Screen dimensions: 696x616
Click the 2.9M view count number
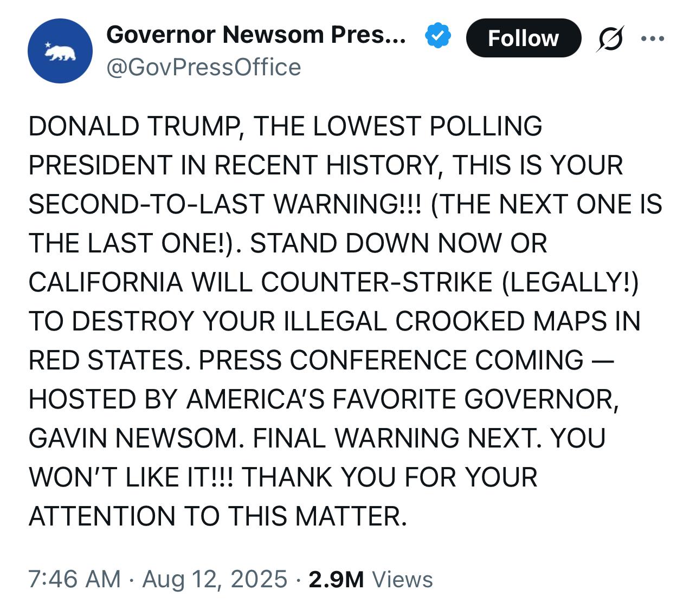336,579
